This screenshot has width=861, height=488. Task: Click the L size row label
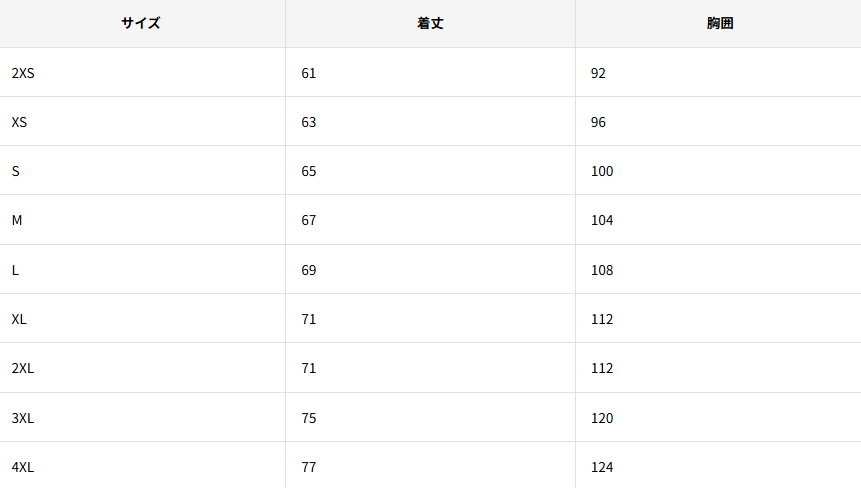click(16, 270)
